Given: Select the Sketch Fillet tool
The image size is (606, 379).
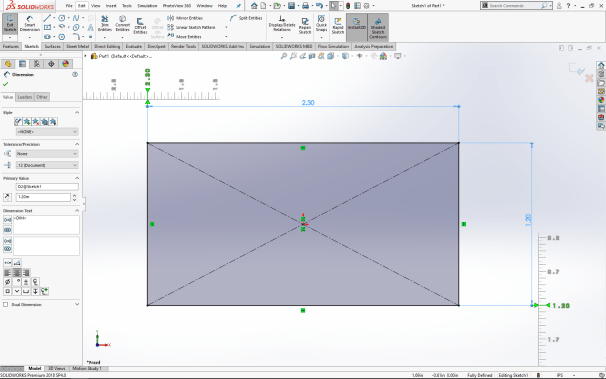Looking at the screenshot, I should (x=76, y=37).
